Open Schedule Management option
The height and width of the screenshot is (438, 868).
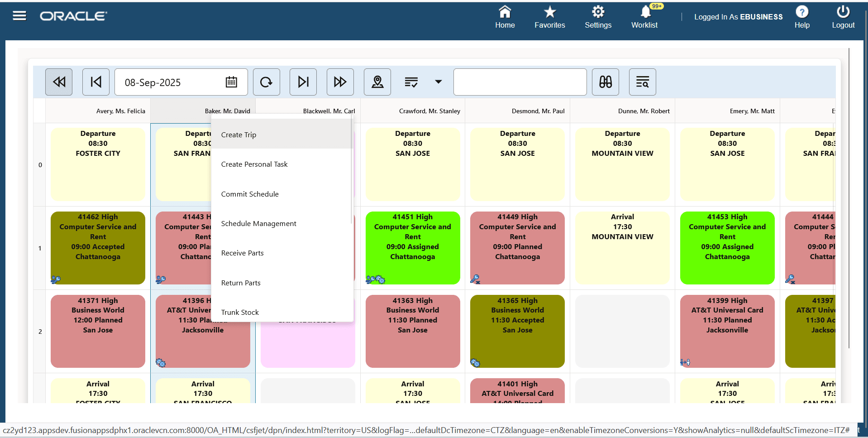click(x=258, y=223)
